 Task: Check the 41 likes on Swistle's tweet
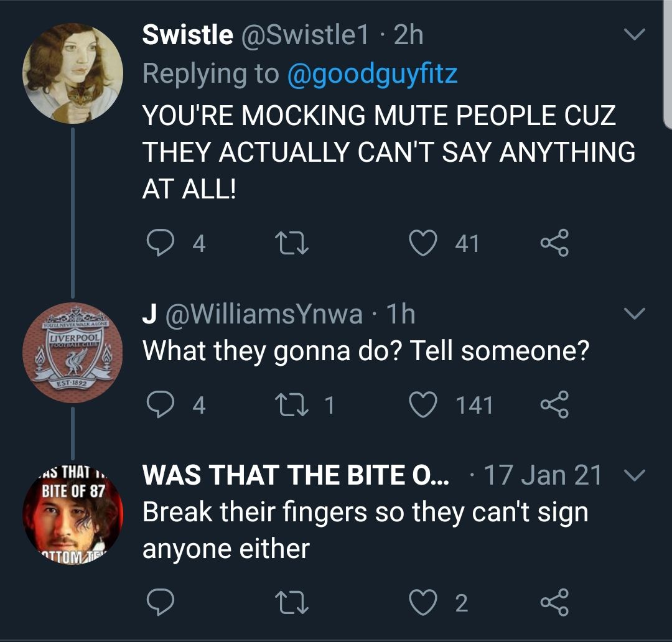[x=467, y=243]
